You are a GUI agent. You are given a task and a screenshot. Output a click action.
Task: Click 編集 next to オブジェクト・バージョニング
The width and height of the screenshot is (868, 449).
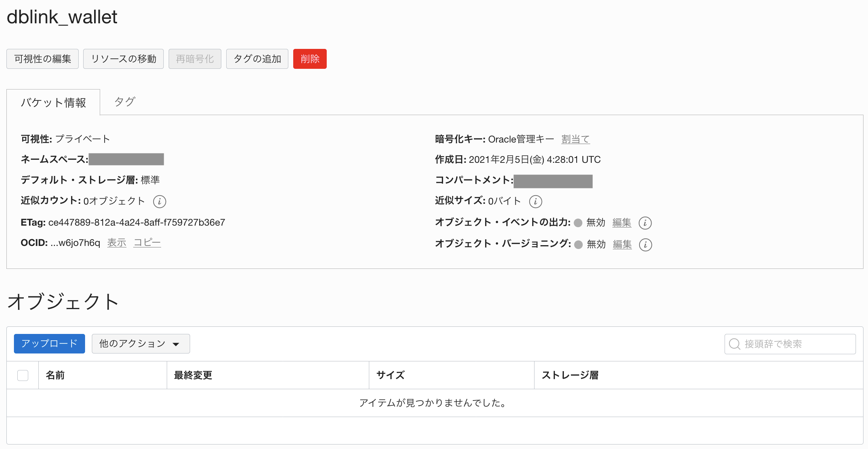pyautogui.click(x=622, y=244)
